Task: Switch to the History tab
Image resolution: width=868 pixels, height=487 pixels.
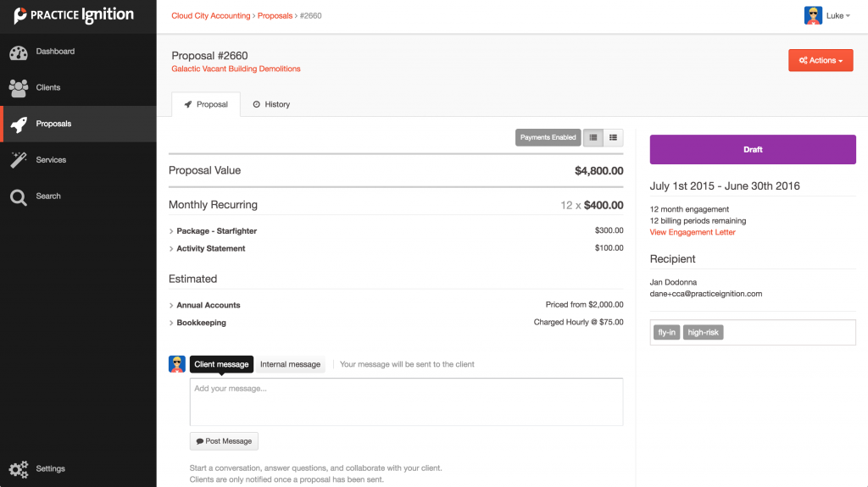Action: [271, 104]
